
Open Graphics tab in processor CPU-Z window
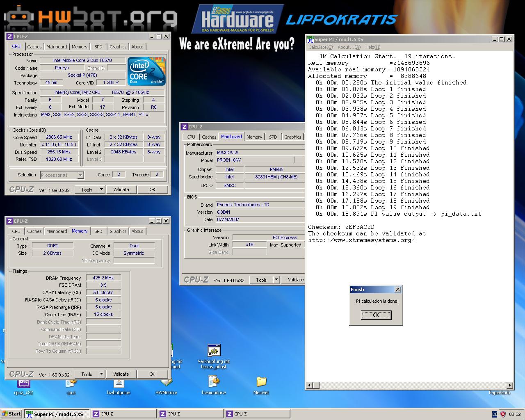click(118, 47)
